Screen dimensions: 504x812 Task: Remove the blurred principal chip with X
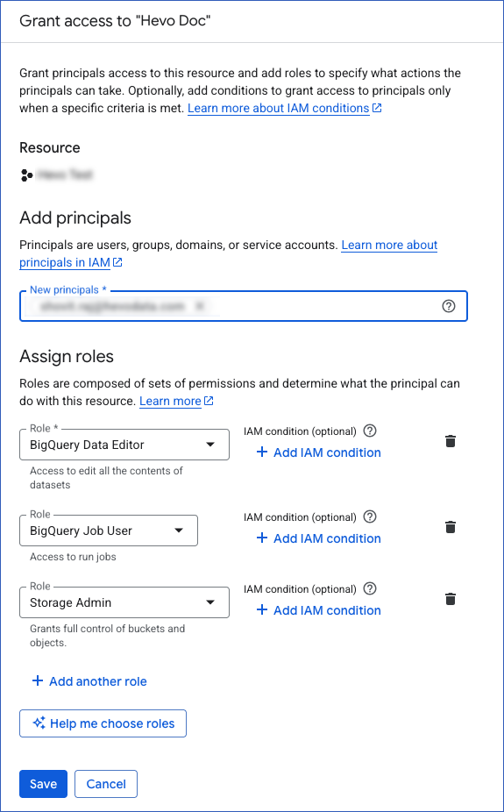[199, 307]
